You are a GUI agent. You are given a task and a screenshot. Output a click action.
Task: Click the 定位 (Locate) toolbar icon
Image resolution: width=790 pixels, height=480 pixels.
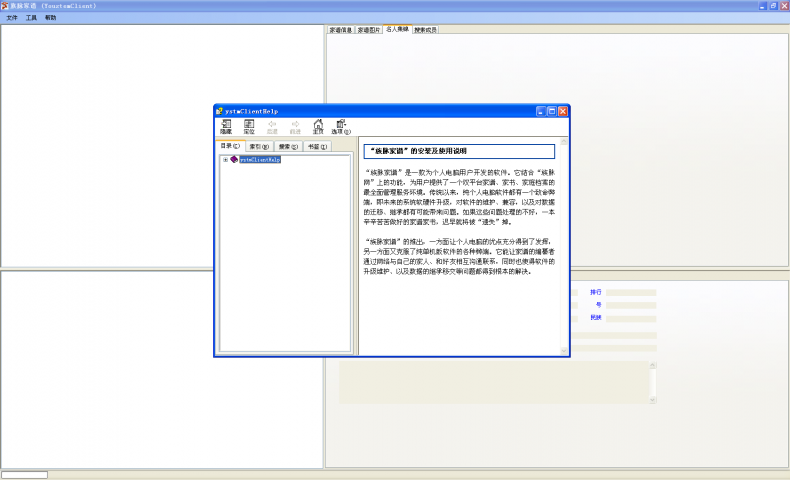[249, 125]
